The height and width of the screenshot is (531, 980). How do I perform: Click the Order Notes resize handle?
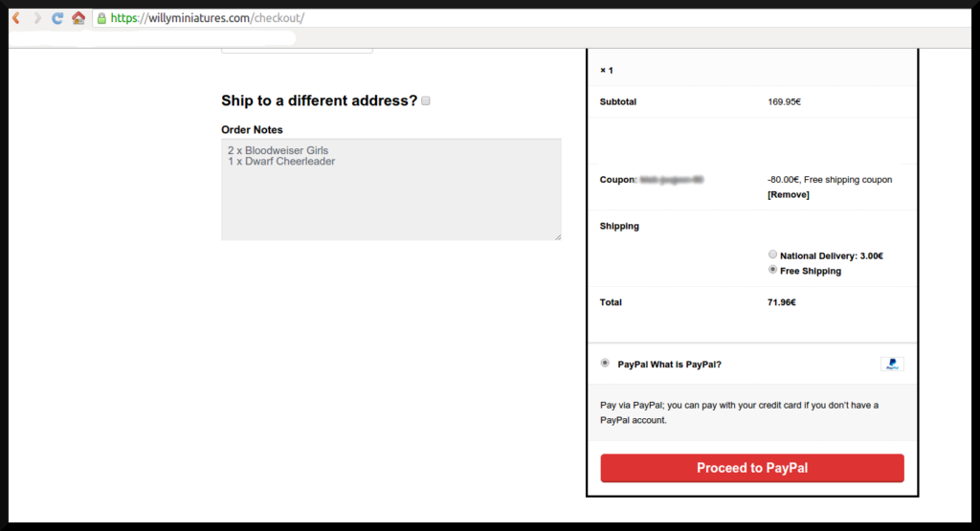[x=557, y=235]
